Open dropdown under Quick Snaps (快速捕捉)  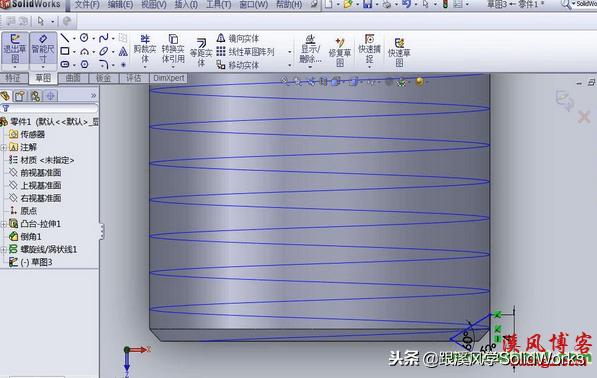369,67
